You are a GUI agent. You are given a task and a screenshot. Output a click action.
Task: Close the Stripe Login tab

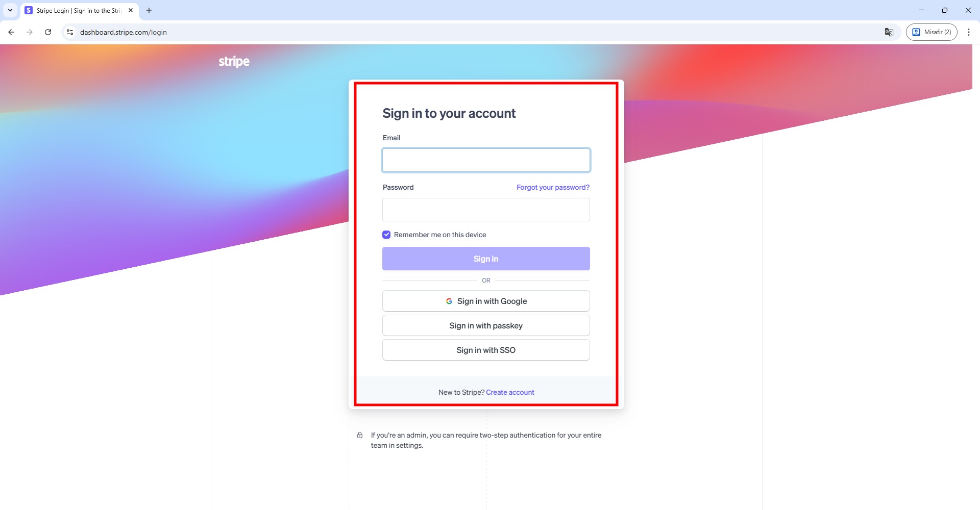point(131,10)
